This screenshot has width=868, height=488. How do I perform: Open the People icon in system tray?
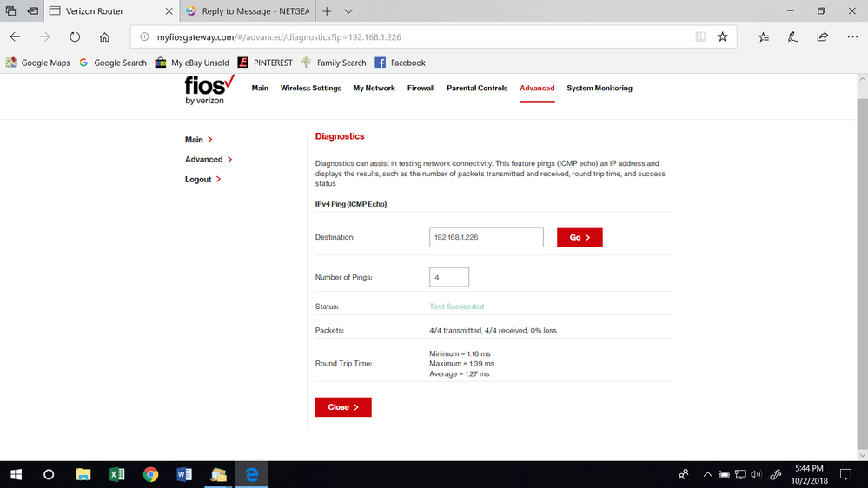[684, 474]
